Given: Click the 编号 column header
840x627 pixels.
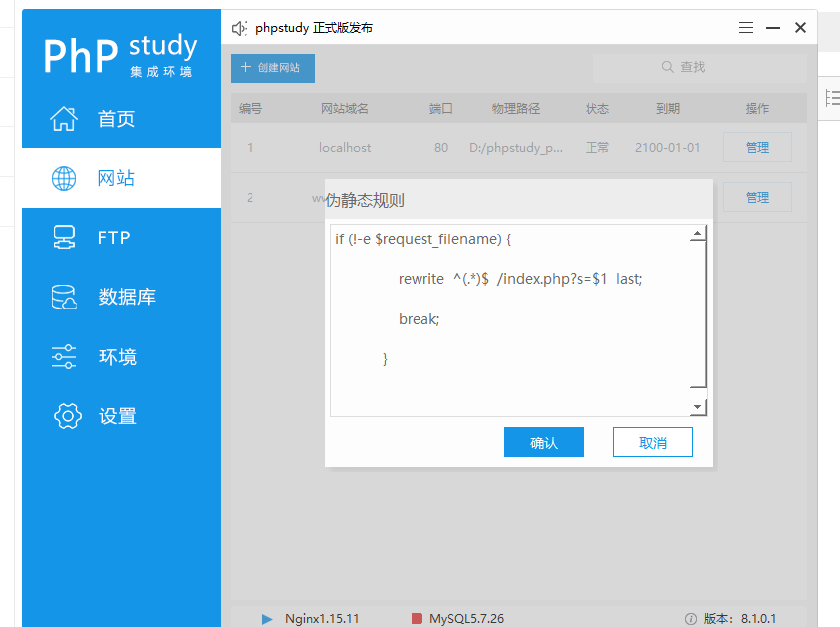Looking at the screenshot, I should 251,108.
